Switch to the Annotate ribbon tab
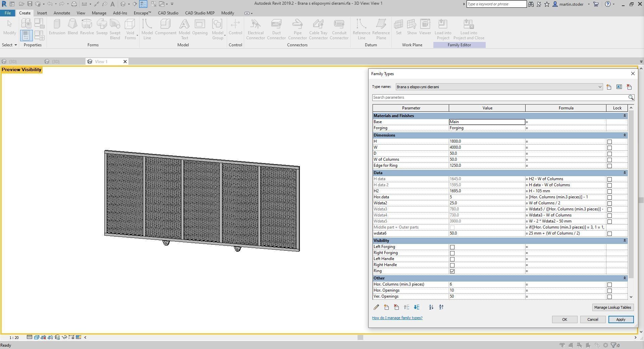Viewport: 644px width, 349px height. click(x=62, y=13)
